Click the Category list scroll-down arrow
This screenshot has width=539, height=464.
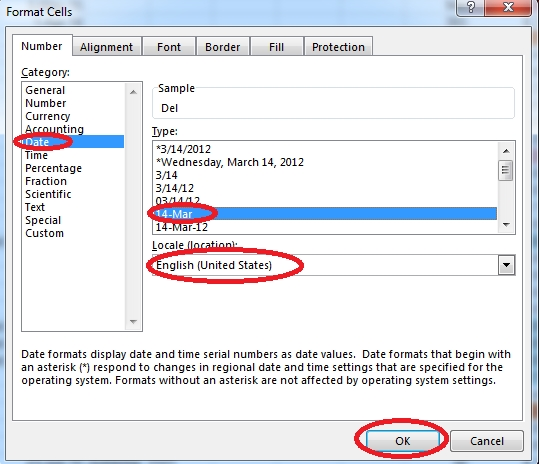[133, 322]
